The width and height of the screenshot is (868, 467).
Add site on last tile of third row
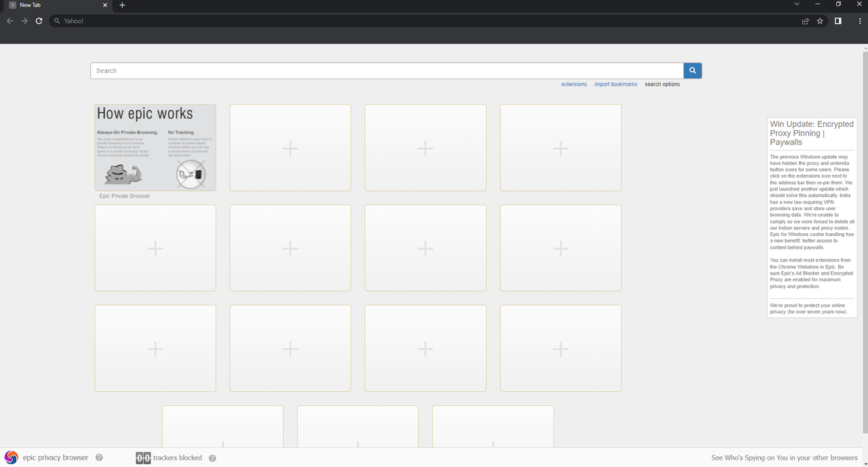pos(561,348)
